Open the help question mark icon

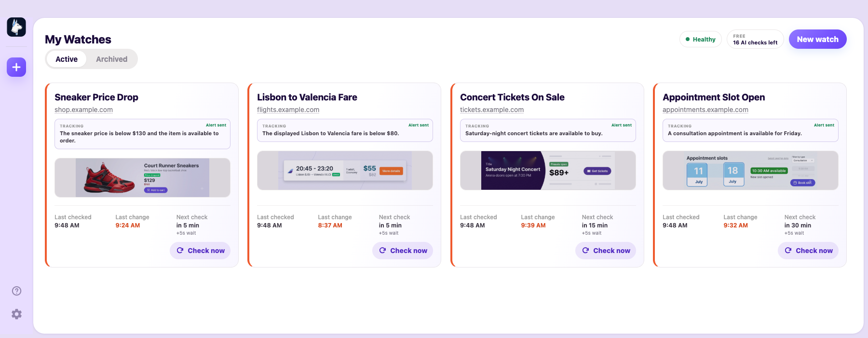[x=16, y=291]
